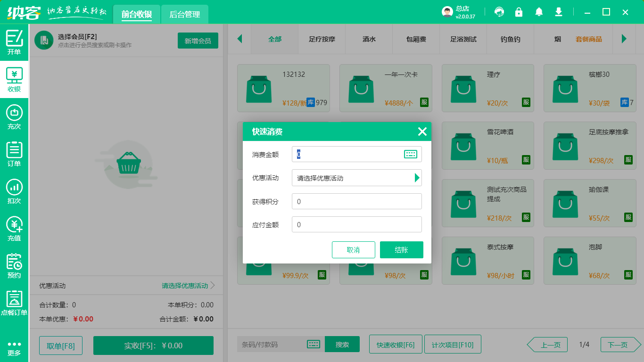Click the notification bell icon
Image resolution: width=644 pixels, height=362 pixels.
click(538, 12)
